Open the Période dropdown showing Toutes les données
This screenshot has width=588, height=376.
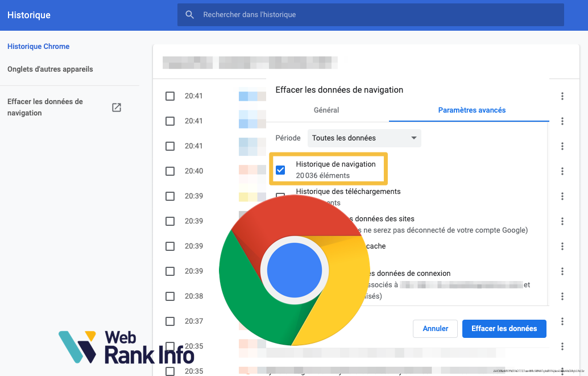[364, 138]
